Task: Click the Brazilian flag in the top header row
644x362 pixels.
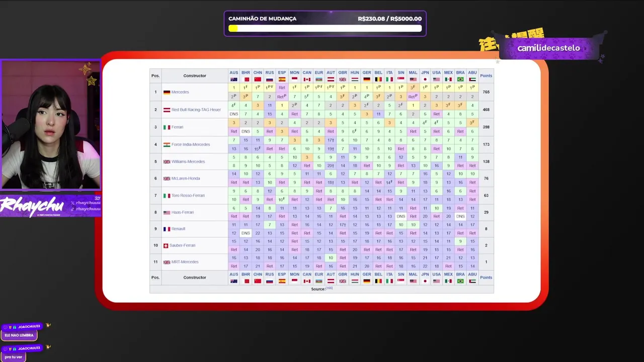Action: 460,79
